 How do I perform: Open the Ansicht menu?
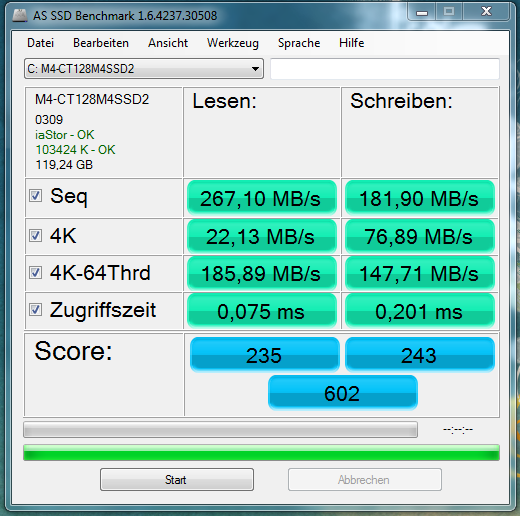(168, 43)
